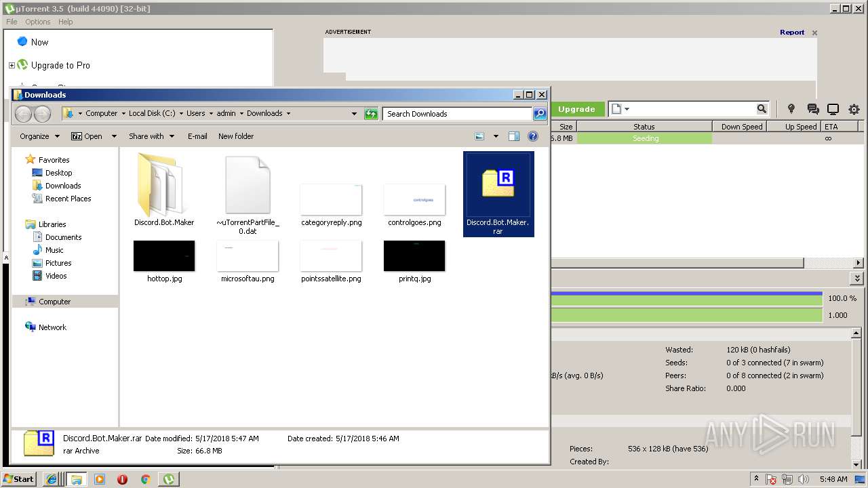Open Organize dropdown menu
This screenshot has width=868, height=488.
pos(39,136)
